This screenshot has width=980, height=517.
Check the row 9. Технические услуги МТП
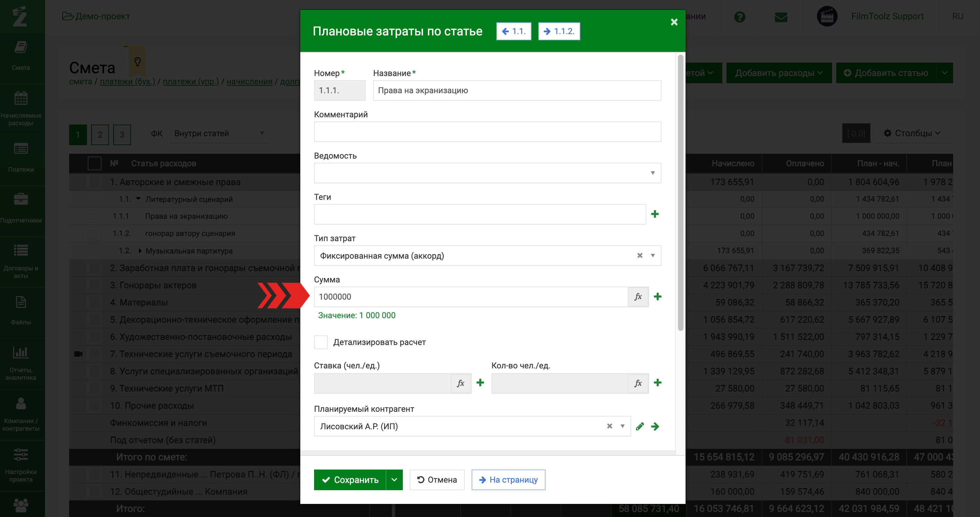[94, 388]
